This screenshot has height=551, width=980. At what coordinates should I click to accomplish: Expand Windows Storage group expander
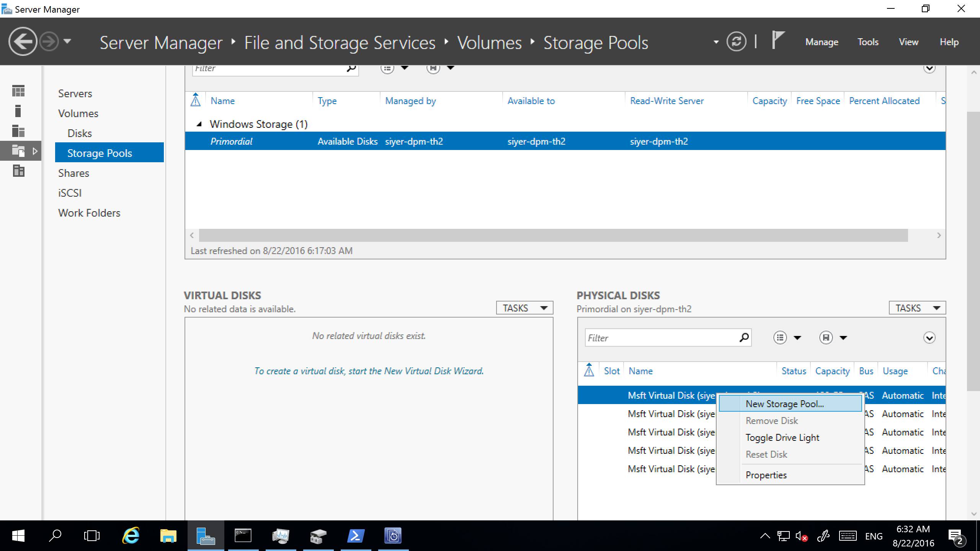point(199,124)
